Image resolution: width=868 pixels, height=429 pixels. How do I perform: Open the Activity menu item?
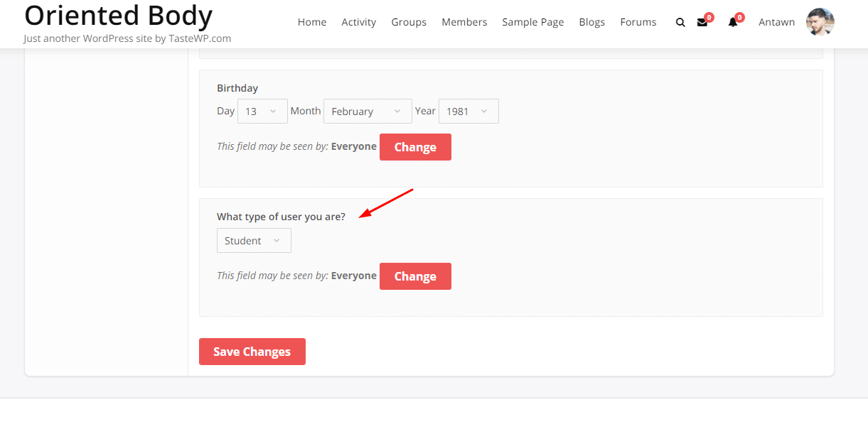tap(358, 22)
